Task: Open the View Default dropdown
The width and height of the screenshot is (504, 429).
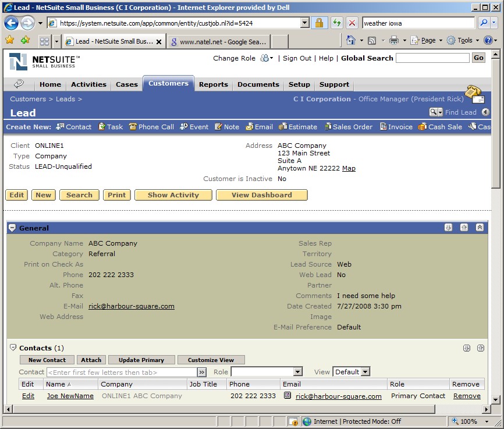Action: 365,372
